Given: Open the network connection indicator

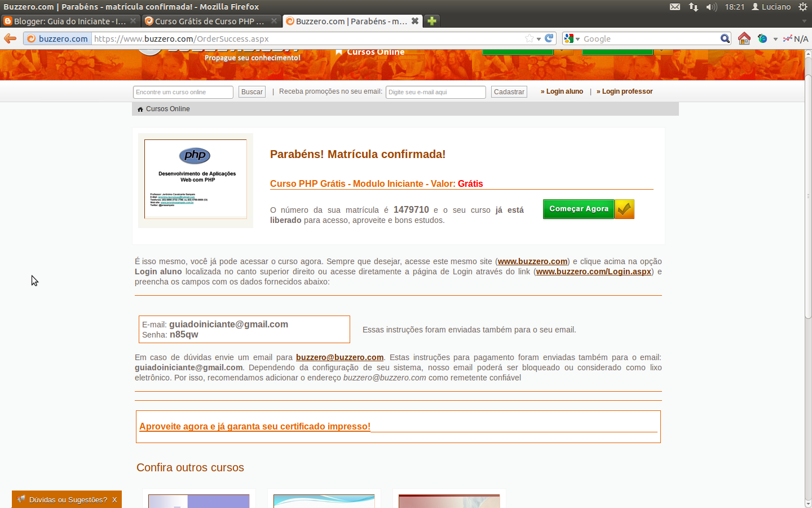Looking at the screenshot, I should (694, 7).
